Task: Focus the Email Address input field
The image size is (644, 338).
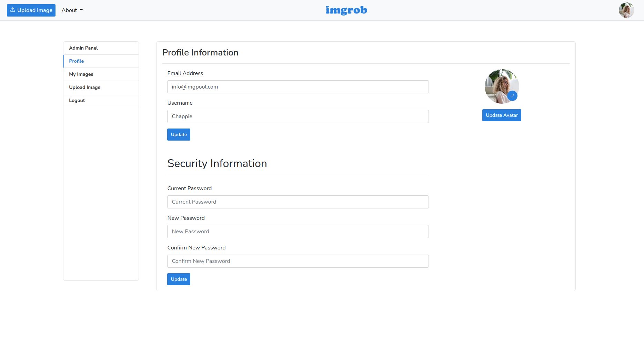Action: 298,87
